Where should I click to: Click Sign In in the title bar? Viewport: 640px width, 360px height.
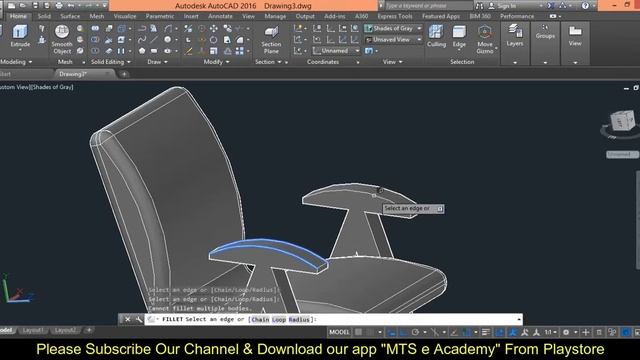tap(506, 6)
